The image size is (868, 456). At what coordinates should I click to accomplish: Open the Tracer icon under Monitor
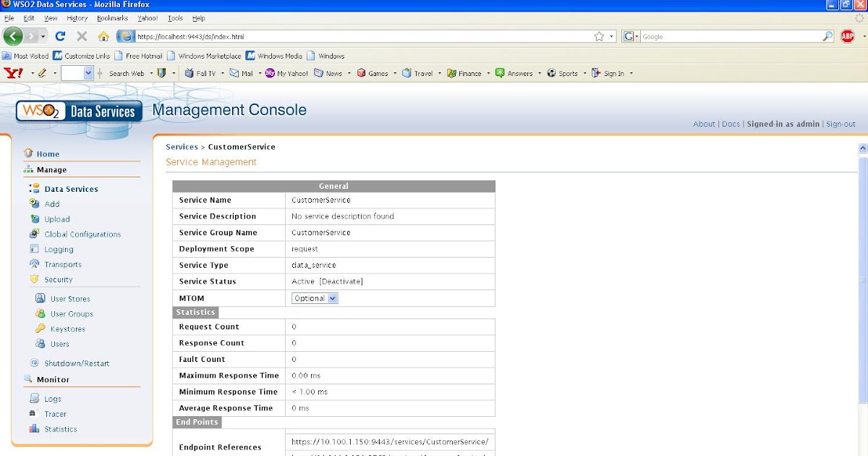coord(34,413)
